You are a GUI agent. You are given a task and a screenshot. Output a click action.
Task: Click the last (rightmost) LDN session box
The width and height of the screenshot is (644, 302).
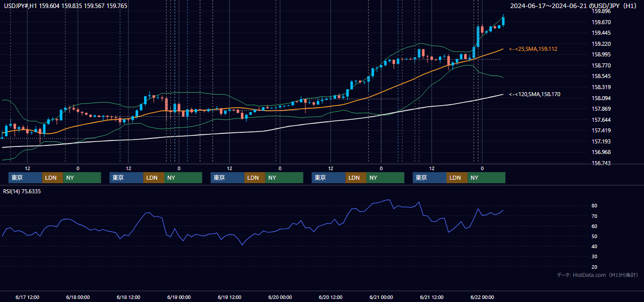[457, 178]
